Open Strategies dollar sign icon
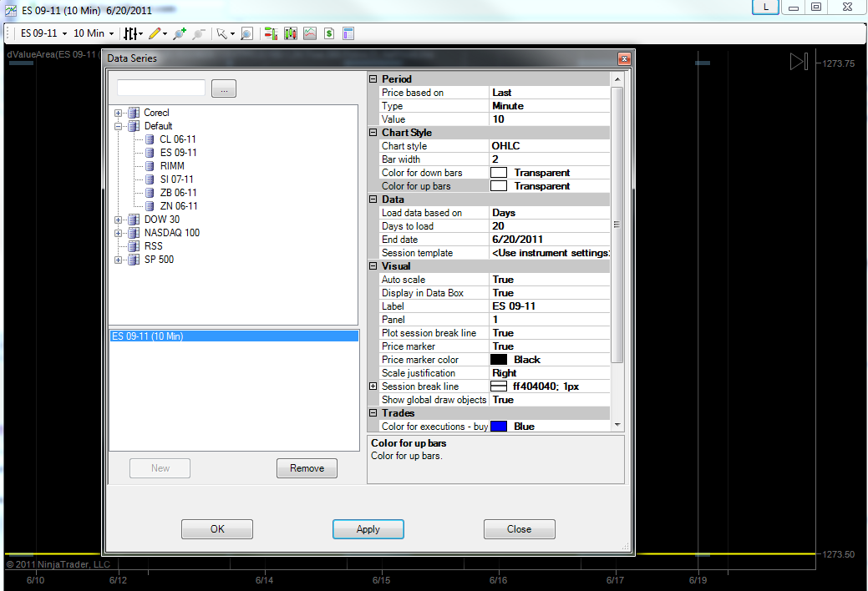The image size is (868, 591). point(329,33)
